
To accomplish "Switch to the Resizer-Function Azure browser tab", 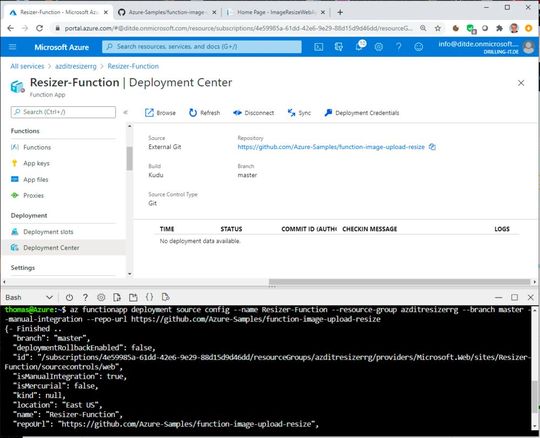I will (x=59, y=12).
